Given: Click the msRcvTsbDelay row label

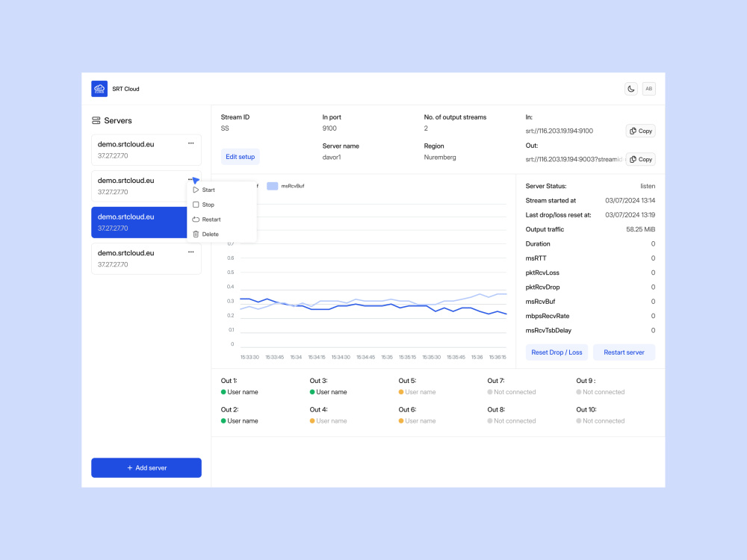Looking at the screenshot, I should (x=548, y=331).
